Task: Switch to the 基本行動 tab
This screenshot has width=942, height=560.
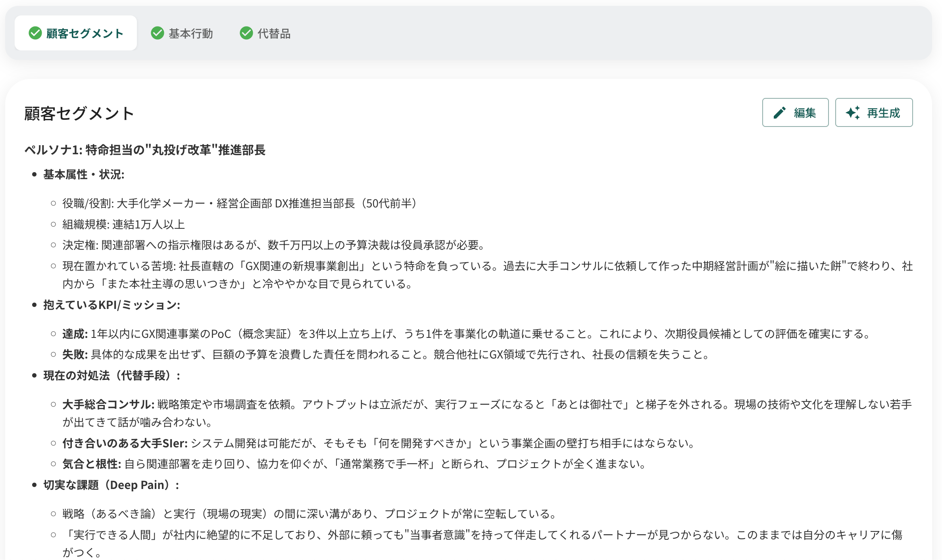Action: coord(190,34)
